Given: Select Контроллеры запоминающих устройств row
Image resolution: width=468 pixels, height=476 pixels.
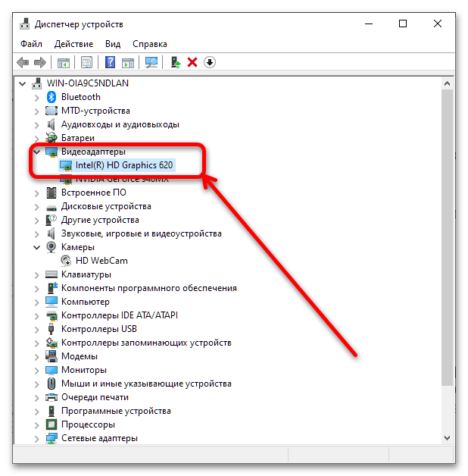Looking at the screenshot, I should (146, 343).
